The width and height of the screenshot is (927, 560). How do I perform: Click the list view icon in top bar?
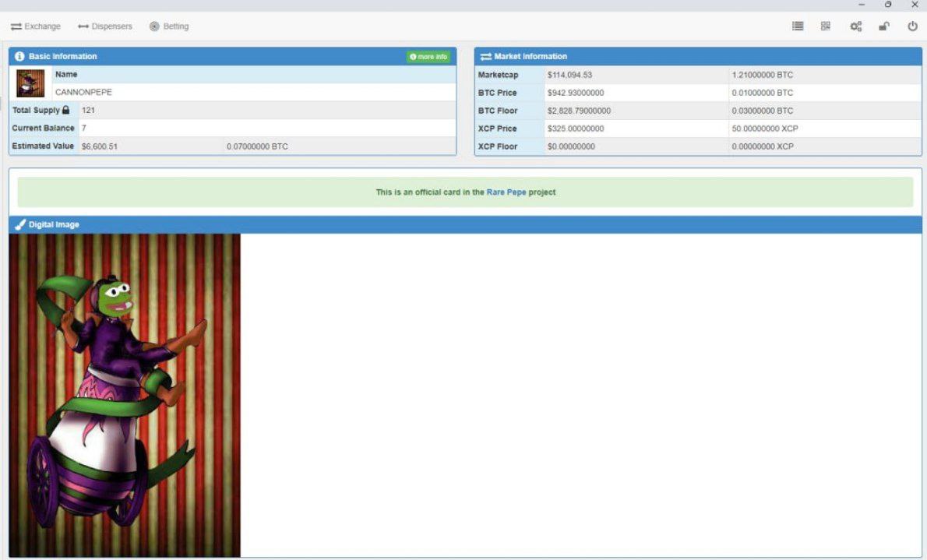pyautogui.click(x=798, y=26)
